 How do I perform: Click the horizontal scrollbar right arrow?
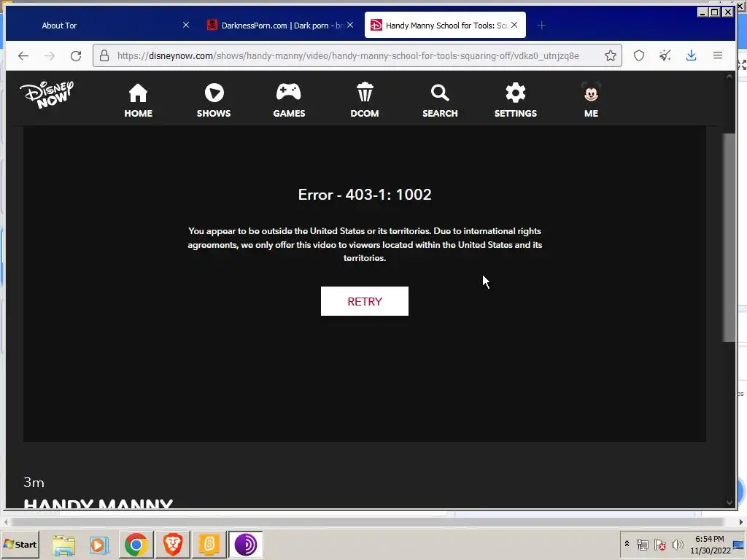click(741, 522)
